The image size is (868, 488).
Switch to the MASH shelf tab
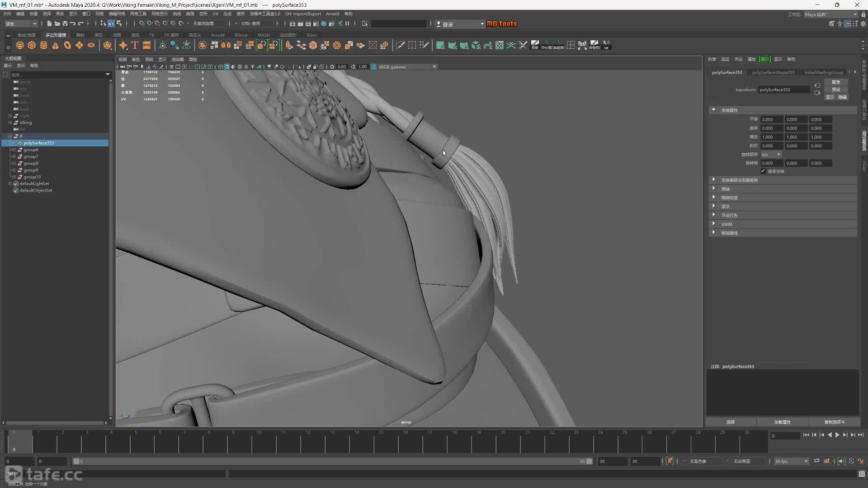click(264, 35)
